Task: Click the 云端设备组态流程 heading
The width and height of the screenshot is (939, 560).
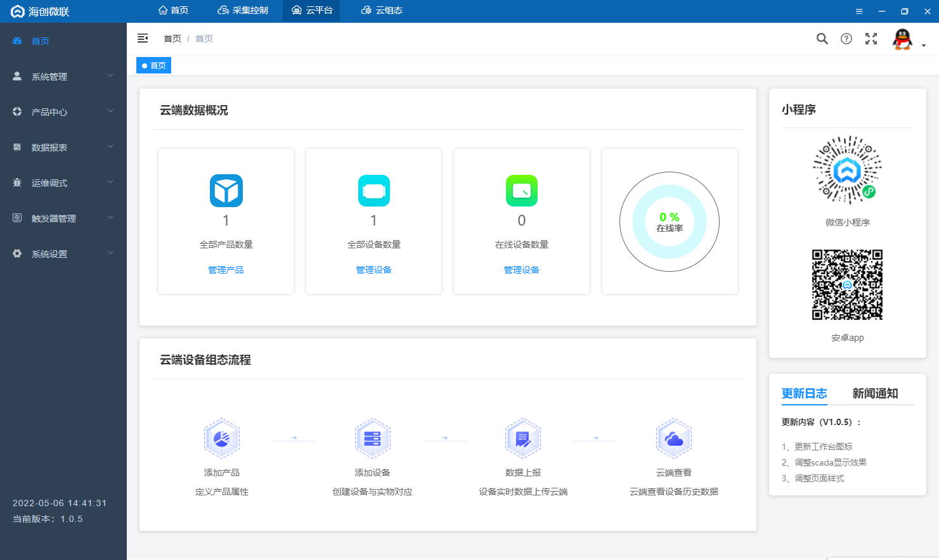Action: [x=205, y=360]
